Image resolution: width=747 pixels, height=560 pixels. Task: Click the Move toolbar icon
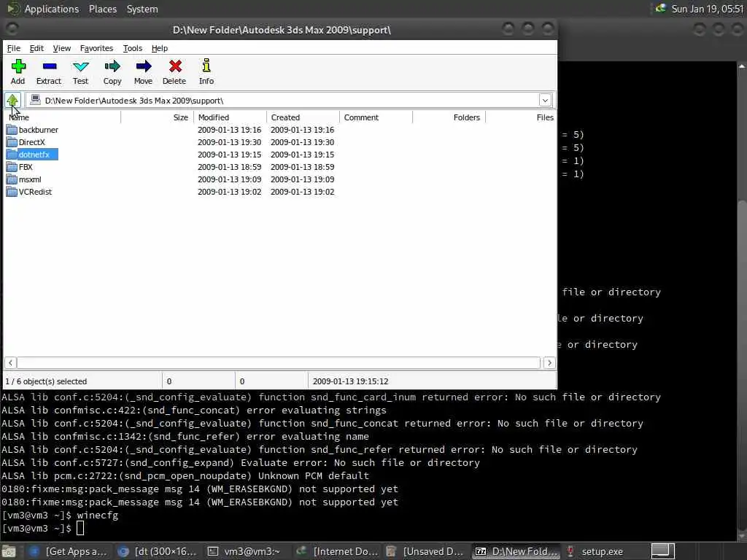[144, 66]
